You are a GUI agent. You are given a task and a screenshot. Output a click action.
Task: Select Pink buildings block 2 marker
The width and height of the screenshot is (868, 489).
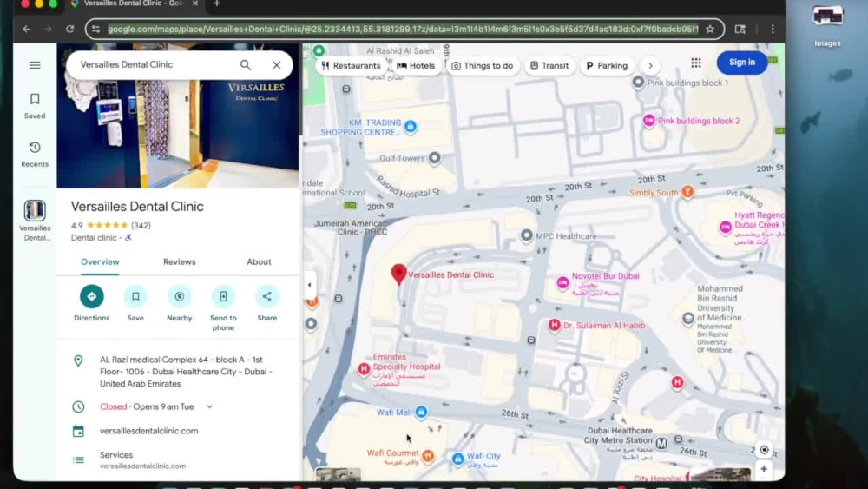point(648,120)
